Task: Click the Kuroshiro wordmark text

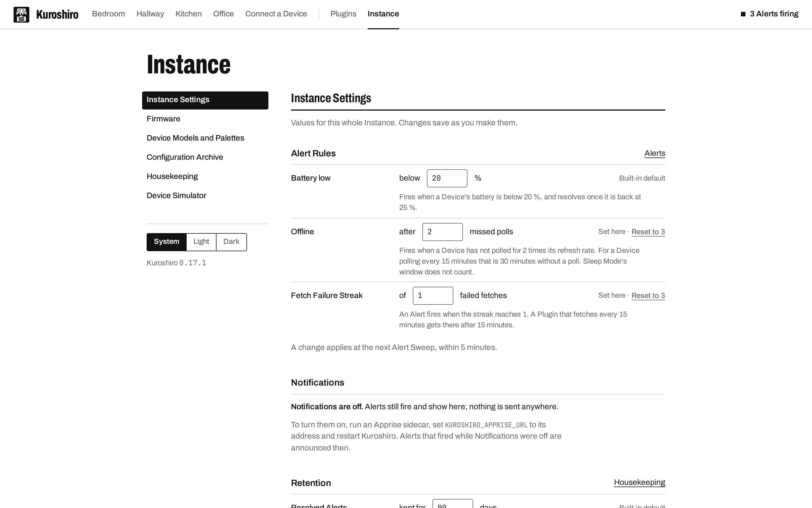Action: coord(58,14)
